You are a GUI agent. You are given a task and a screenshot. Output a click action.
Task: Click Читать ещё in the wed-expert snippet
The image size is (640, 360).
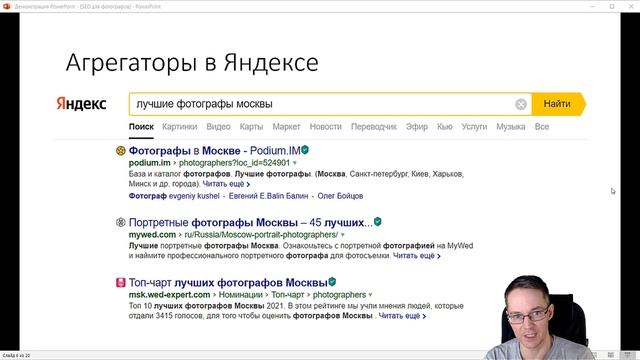(x=402, y=316)
